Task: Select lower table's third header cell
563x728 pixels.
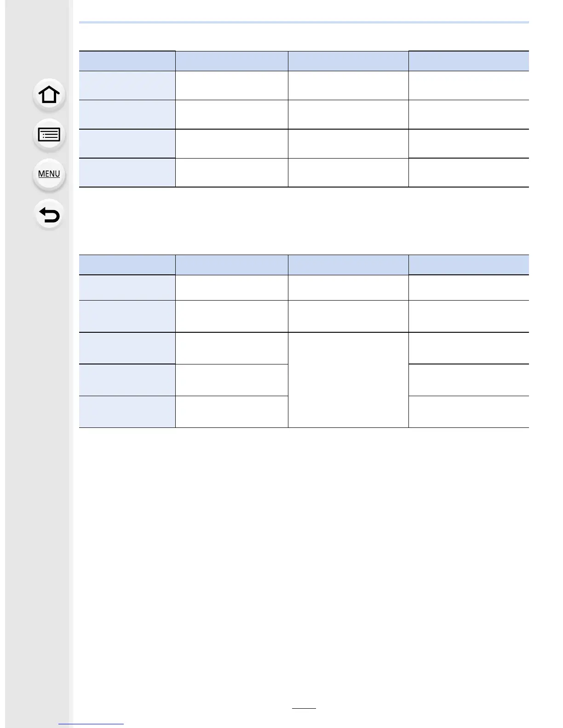Action: 348,265
